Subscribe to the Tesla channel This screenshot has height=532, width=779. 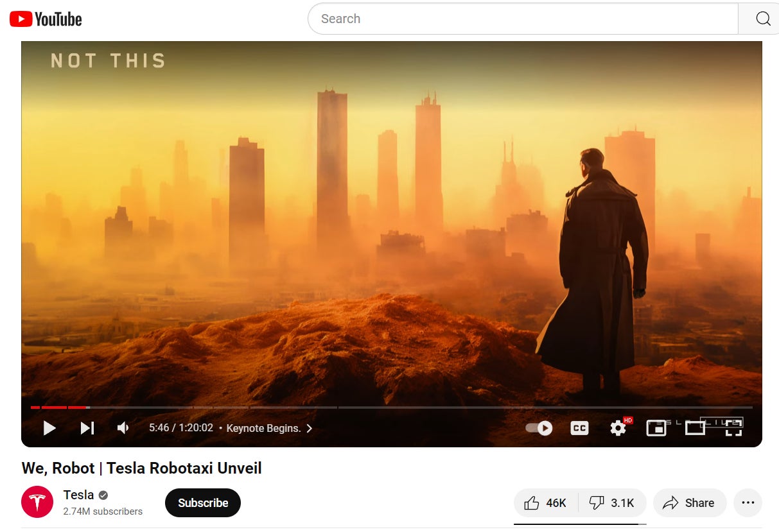[203, 503]
